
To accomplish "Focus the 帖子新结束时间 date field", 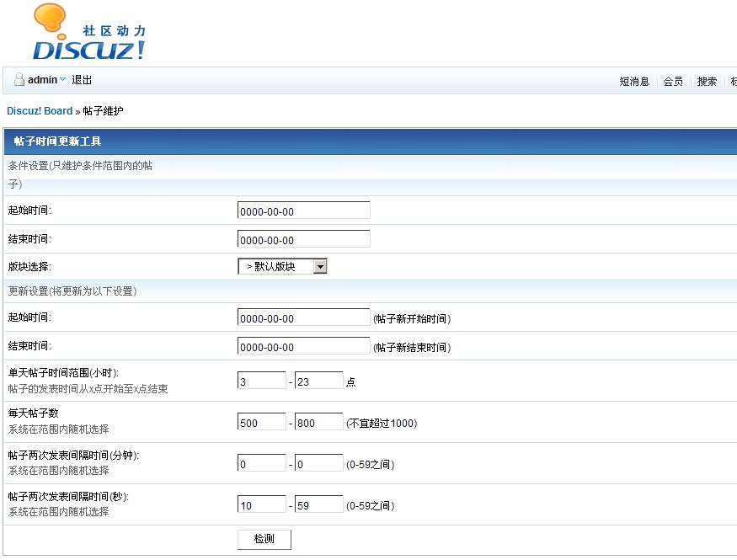I will coord(303,346).
